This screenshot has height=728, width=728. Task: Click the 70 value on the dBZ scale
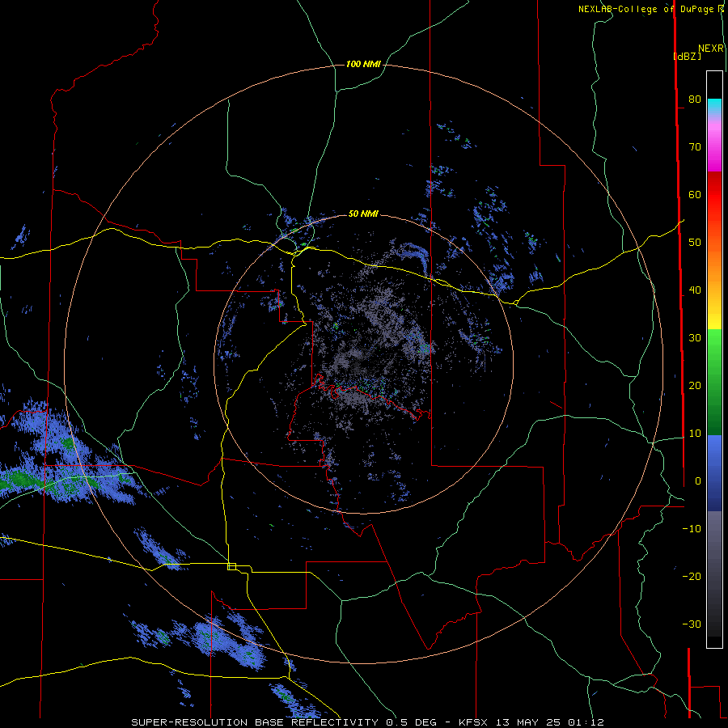(x=695, y=146)
